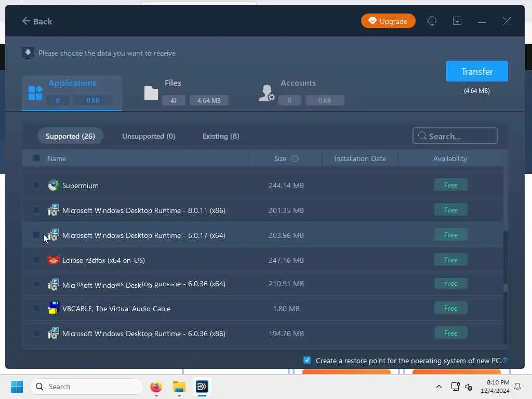Click the network tray icon

(x=455, y=387)
